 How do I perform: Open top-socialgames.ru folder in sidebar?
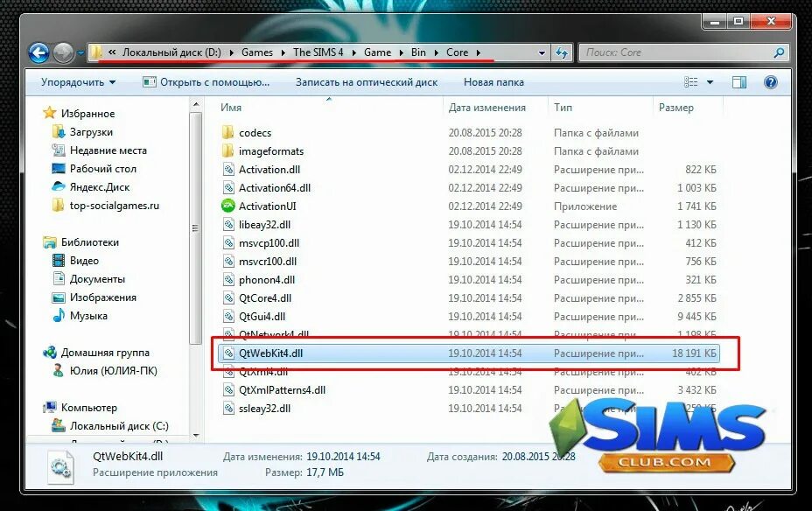(115, 206)
